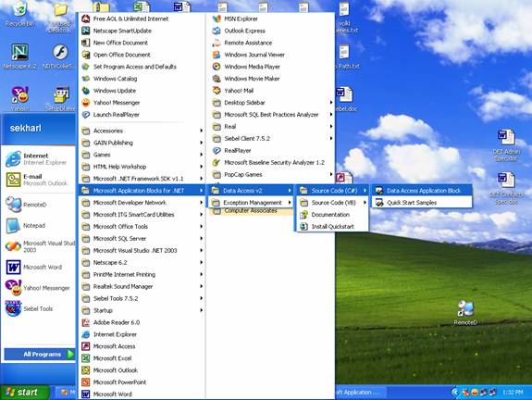
Task: Click the taskbar clock showing 1:32 PM
Action: click(x=513, y=393)
